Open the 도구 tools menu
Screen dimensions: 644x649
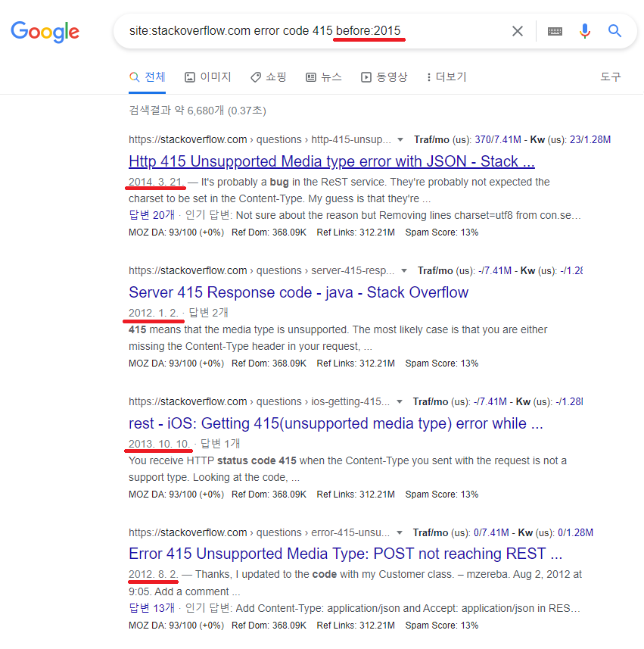pyautogui.click(x=611, y=77)
